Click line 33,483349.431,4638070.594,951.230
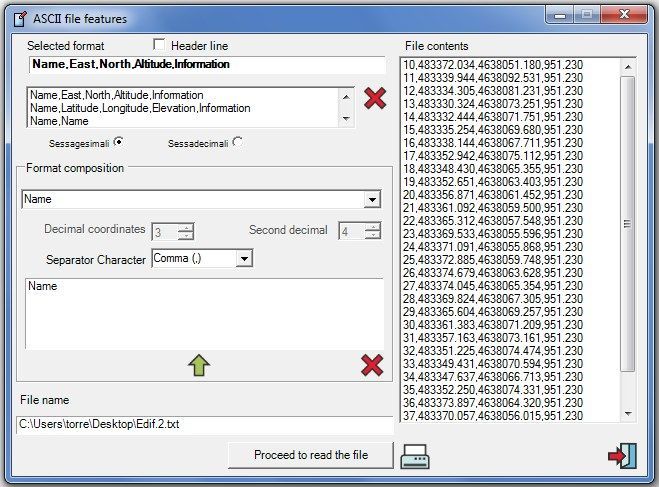Viewport: 659px width, 487px height. [x=493, y=364]
